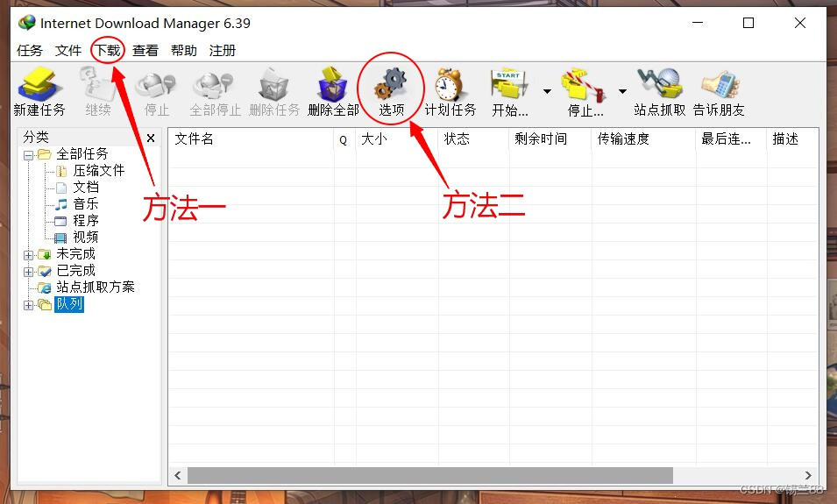Sort by the 最后连... column header
The height and width of the screenshot is (504, 837).
731,139
